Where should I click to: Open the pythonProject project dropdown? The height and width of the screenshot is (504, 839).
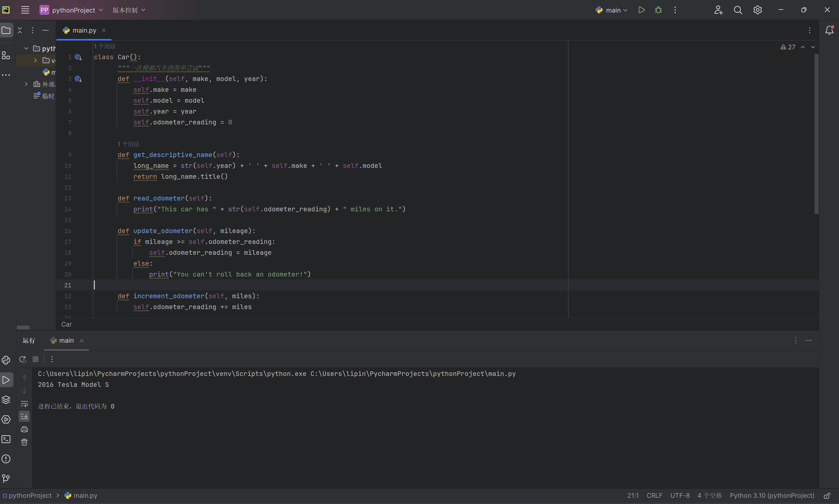(x=71, y=10)
